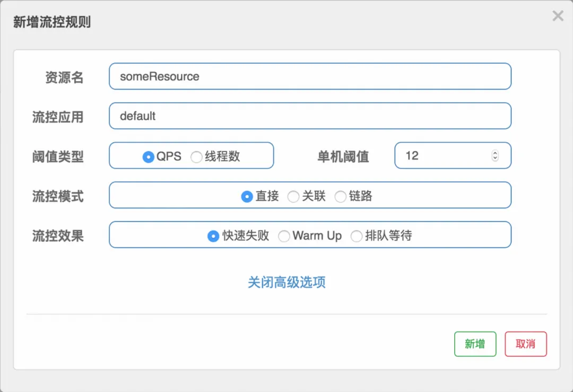Viewport: 573px width, 392px height.
Task: Click the 流控效果 label
Action: (x=58, y=236)
